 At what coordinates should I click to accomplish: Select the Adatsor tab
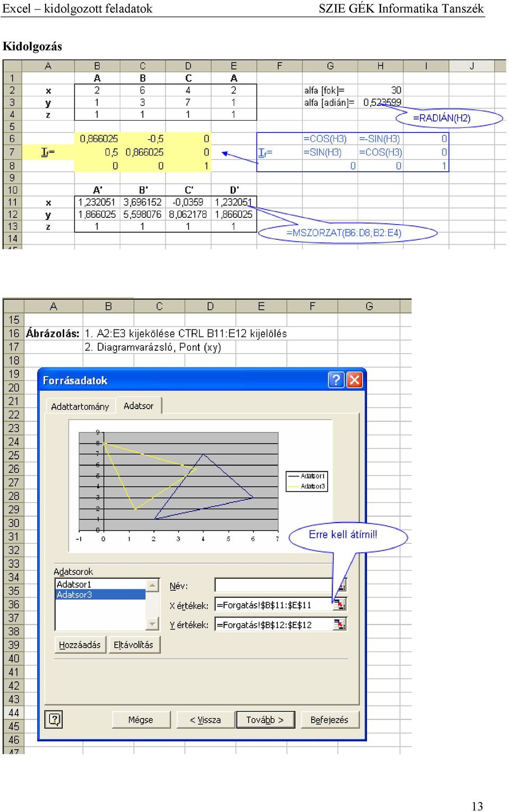(x=139, y=405)
